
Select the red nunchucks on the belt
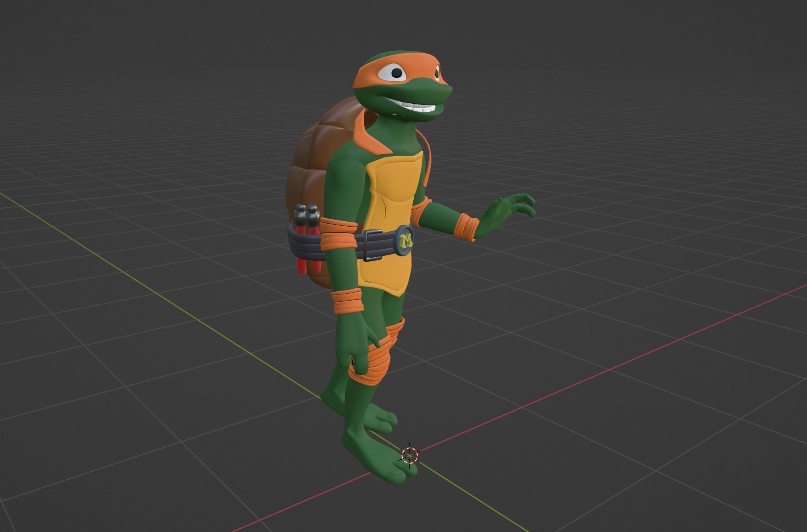pos(308,239)
